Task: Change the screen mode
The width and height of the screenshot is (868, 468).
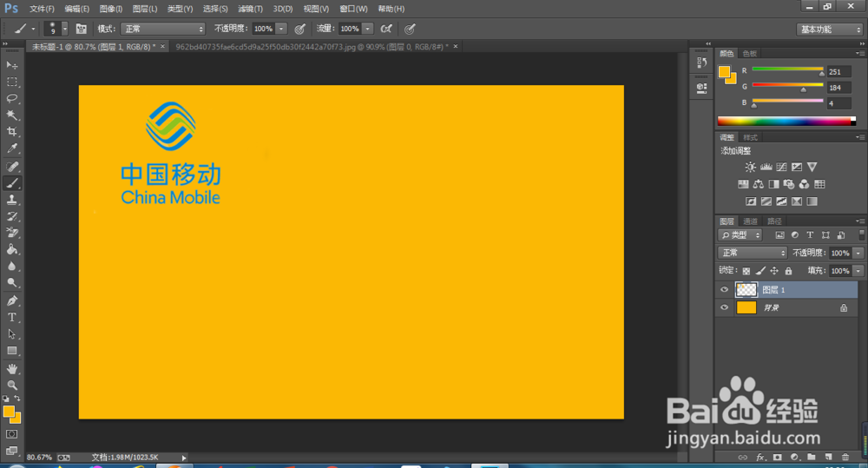Action: coord(11,451)
